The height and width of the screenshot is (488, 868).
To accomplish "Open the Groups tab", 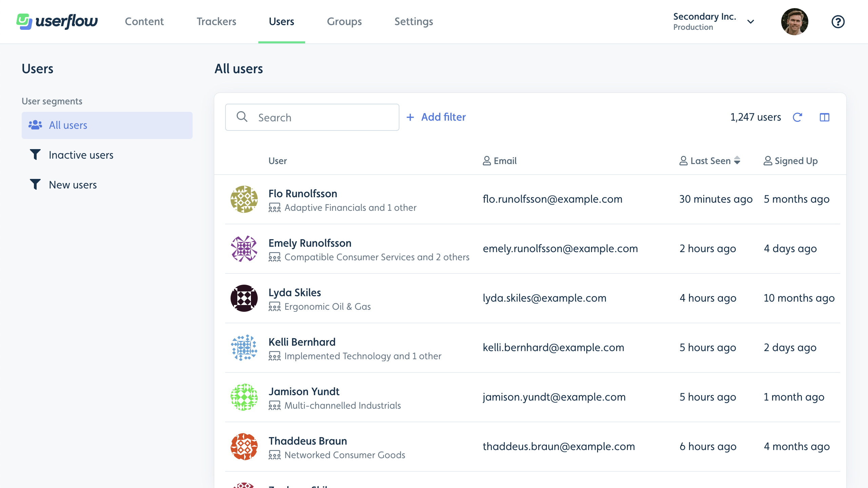I will [x=344, y=21].
